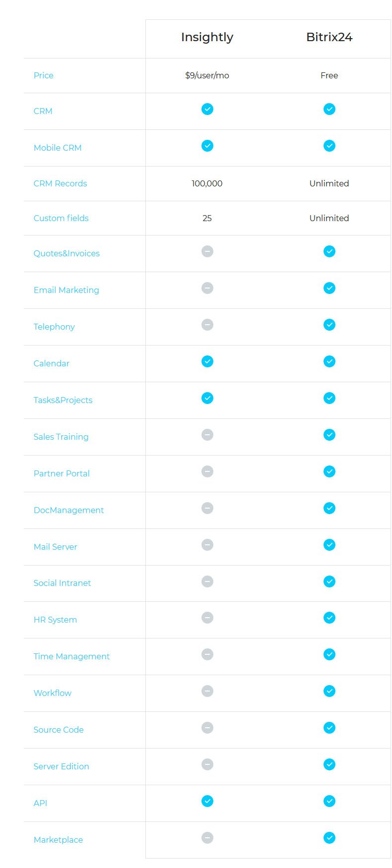Viewport: 392px width, 868px height.
Task: Open the Price row label
Action: tap(43, 75)
